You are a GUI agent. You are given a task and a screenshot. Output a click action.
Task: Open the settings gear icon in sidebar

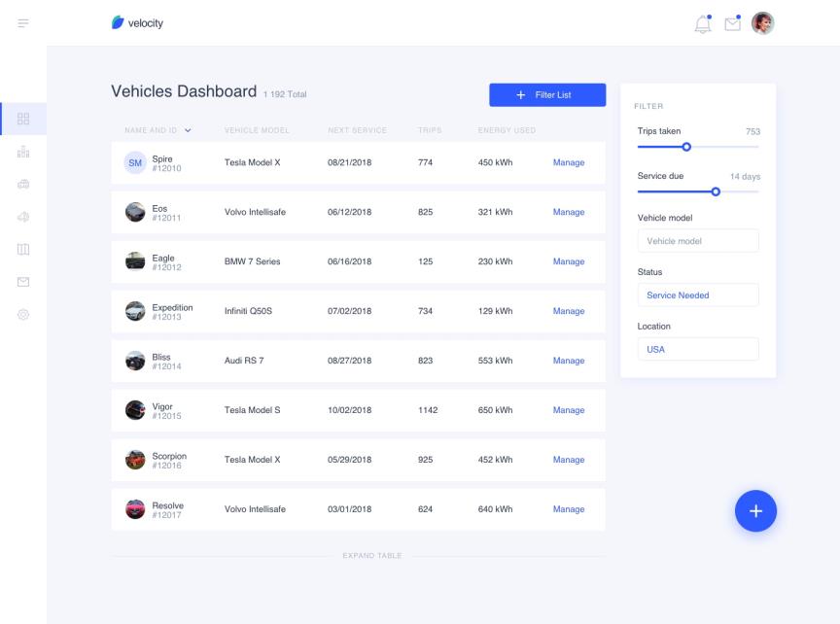tap(23, 315)
